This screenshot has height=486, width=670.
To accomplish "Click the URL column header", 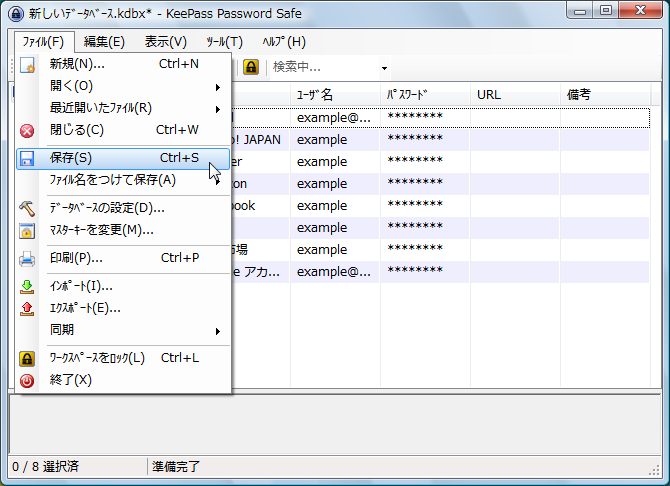I will 515,94.
